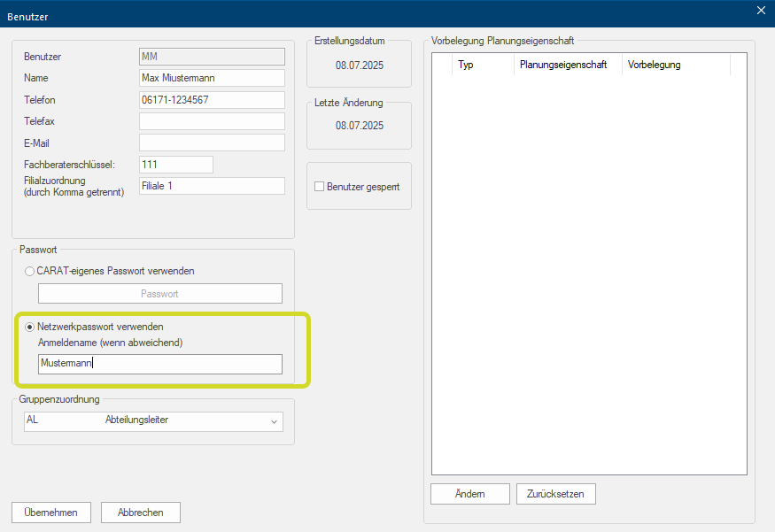The width and height of the screenshot is (775, 532).
Task: Edit the Fachberaterschlüssel field
Action: coord(176,165)
